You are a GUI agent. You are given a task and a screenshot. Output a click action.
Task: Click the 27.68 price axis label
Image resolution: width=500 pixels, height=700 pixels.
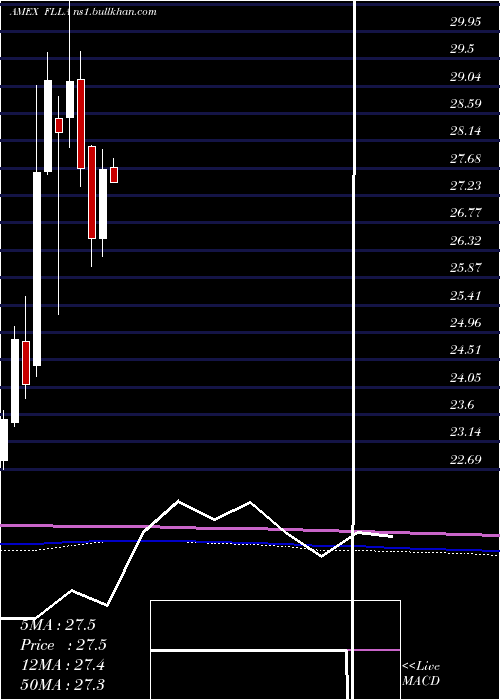465,158
